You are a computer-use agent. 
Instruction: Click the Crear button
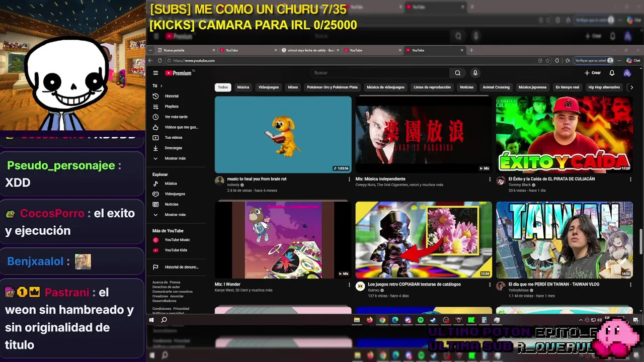coord(593,73)
